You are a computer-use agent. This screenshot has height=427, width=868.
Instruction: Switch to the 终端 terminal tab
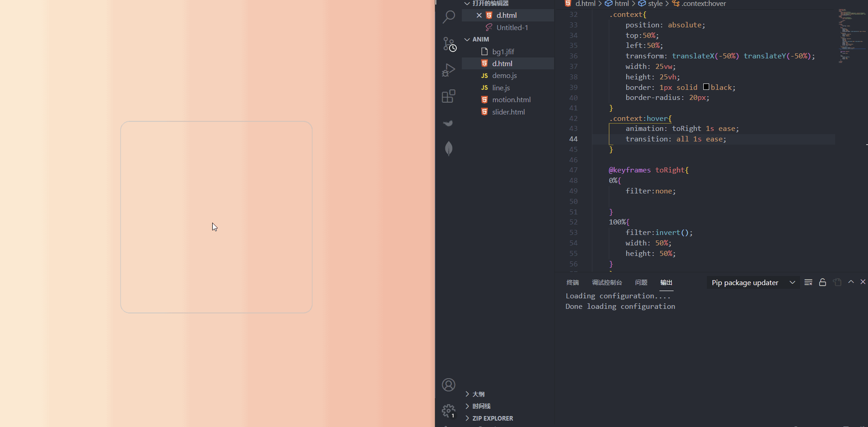coord(573,282)
